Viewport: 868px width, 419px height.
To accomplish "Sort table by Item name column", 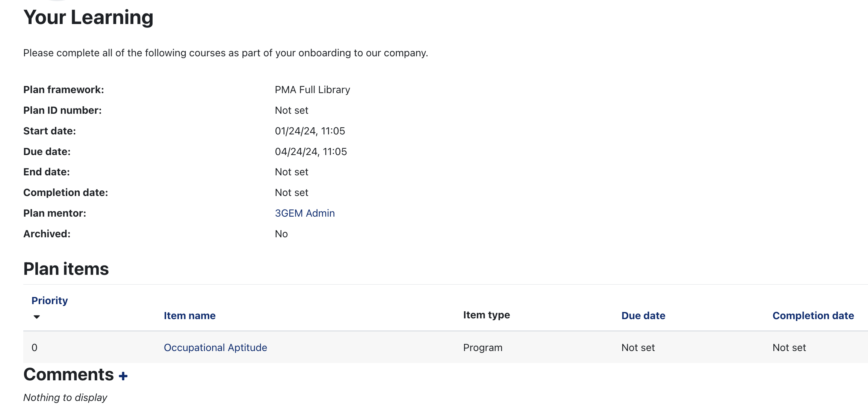I will tap(189, 316).
